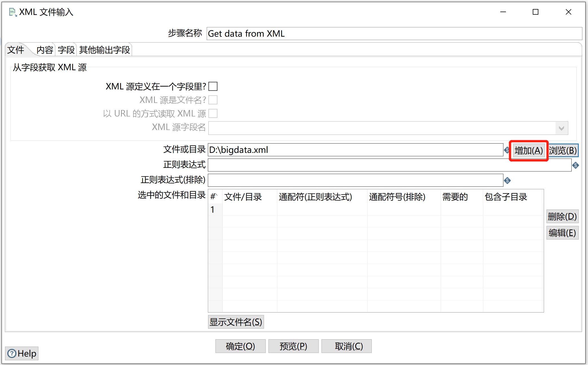This screenshot has height=365, width=588.
Task: Click the 需要的 column header
Action: coord(462,197)
